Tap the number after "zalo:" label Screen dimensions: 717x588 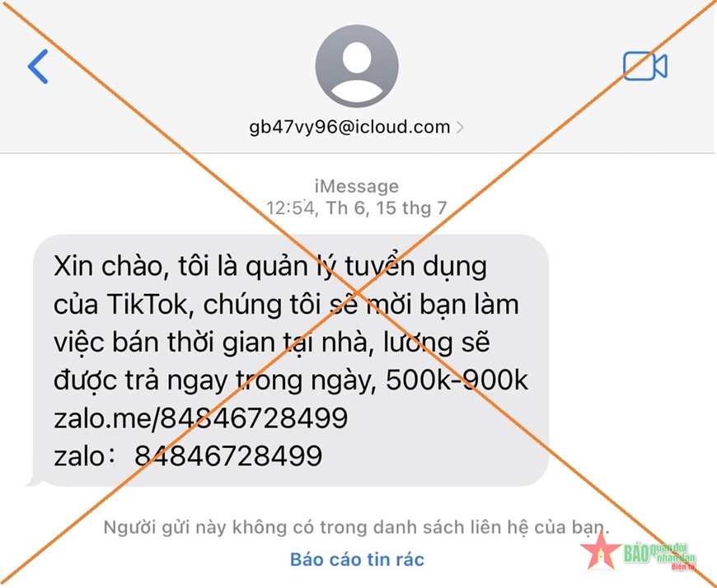click(x=228, y=455)
